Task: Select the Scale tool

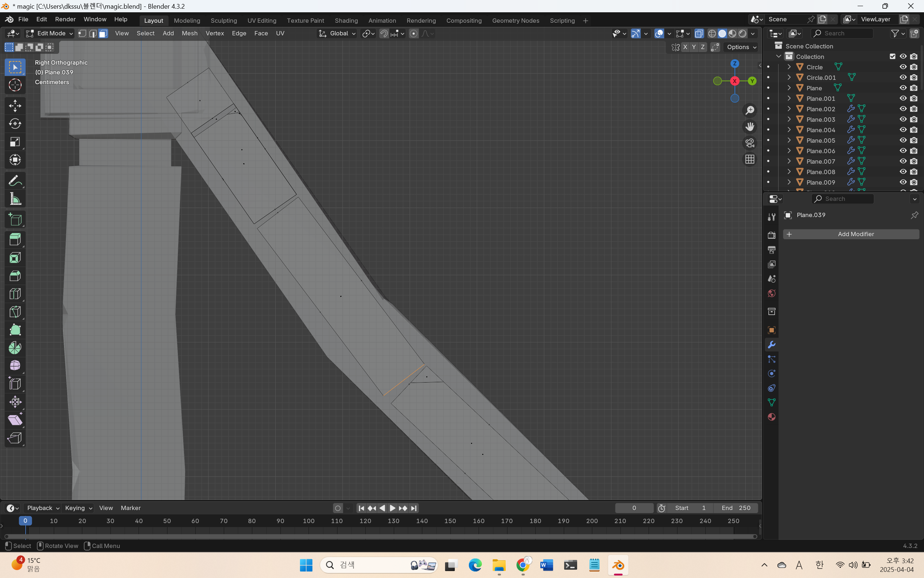Action: [15, 142]
